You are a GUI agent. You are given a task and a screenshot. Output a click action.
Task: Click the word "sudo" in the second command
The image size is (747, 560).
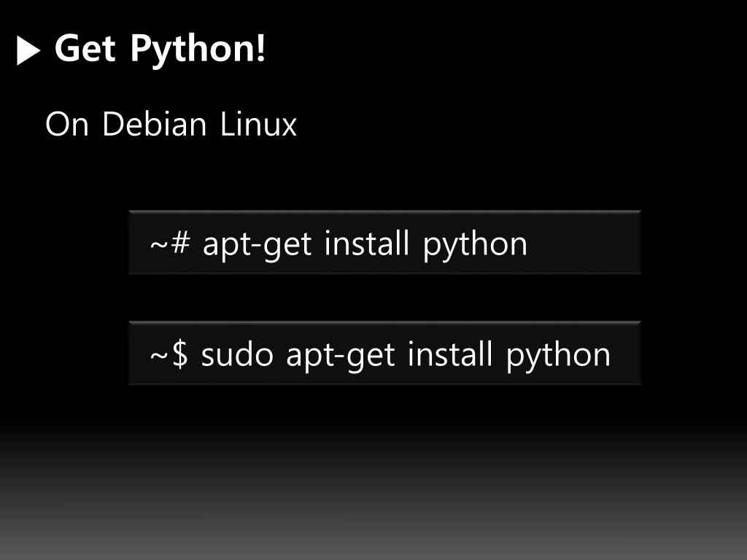coord(237,354)
